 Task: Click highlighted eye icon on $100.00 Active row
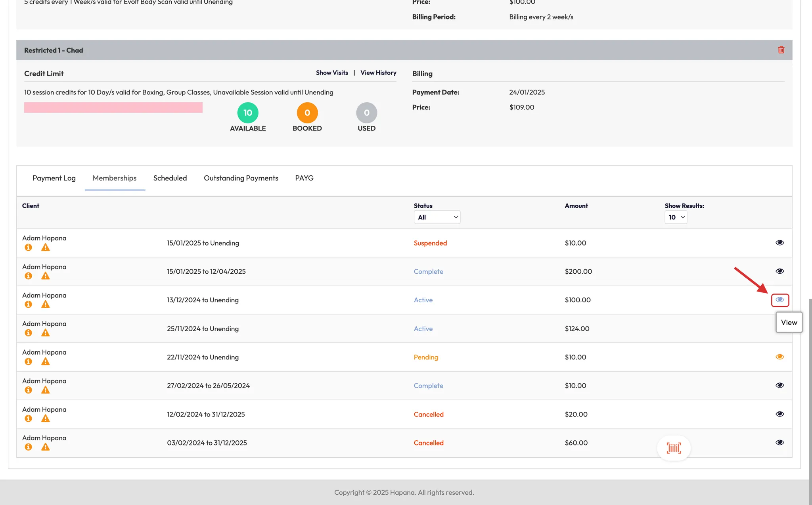779,300
